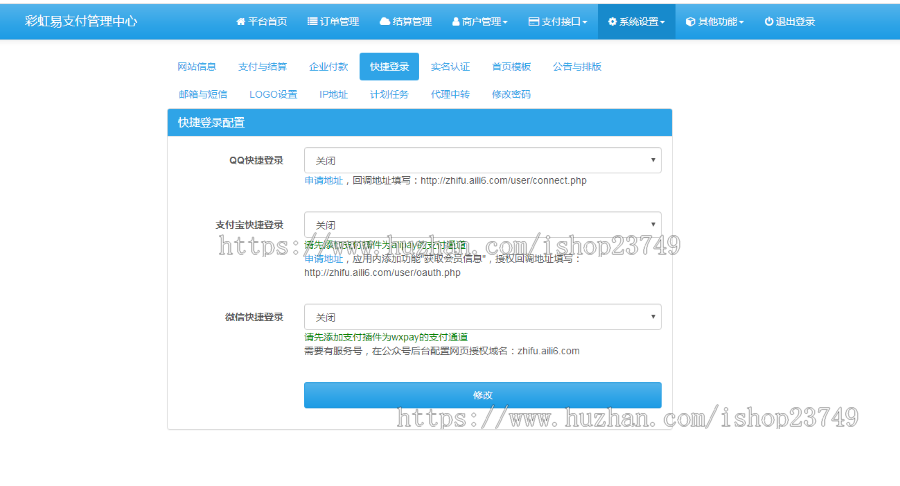Click the cloud icon beside 结算管理
Image resolution: width=900 pixels, height=486 pixels.
click(x=385, y=22)
